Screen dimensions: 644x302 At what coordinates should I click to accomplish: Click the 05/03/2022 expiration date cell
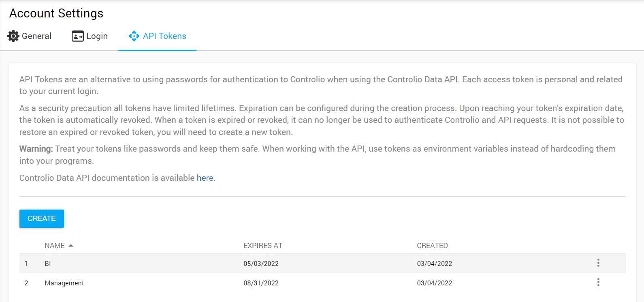click(x=261, y=263)
